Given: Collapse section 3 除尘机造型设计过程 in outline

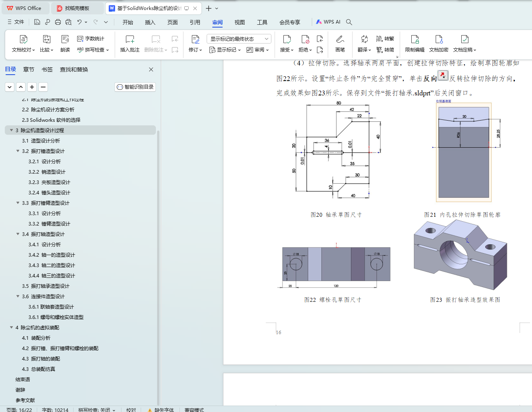Looking at the screenshot, I should pos(12,130).
